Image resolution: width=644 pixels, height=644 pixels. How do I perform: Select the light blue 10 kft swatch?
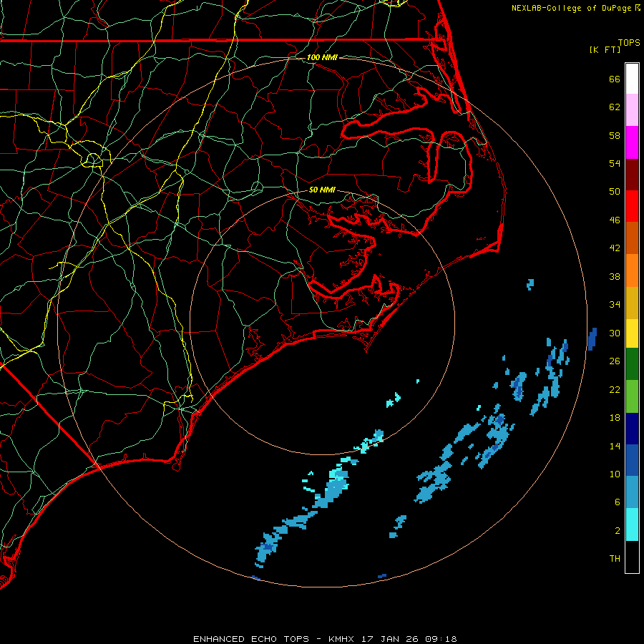[x=632, y=492]
